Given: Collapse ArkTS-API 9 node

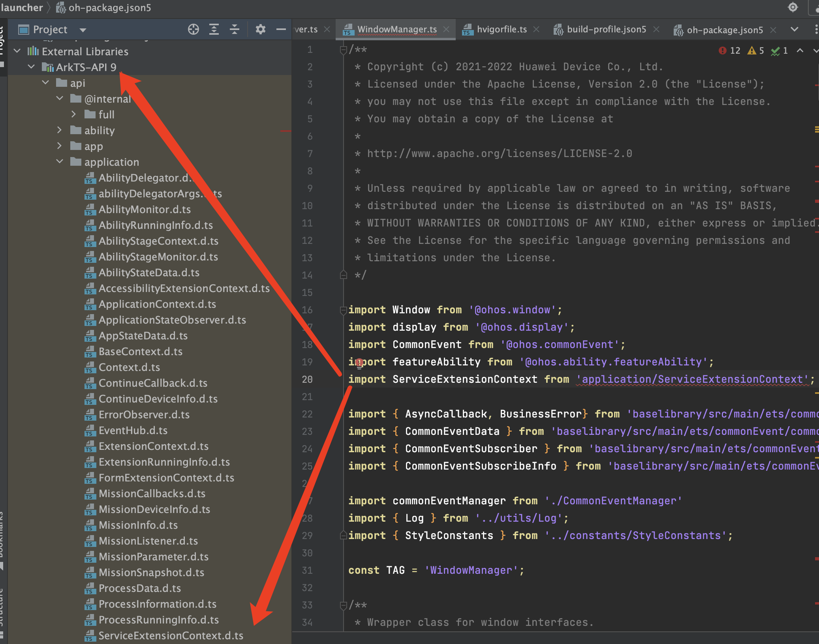Looking at the screenshot, I should (31, 67).
